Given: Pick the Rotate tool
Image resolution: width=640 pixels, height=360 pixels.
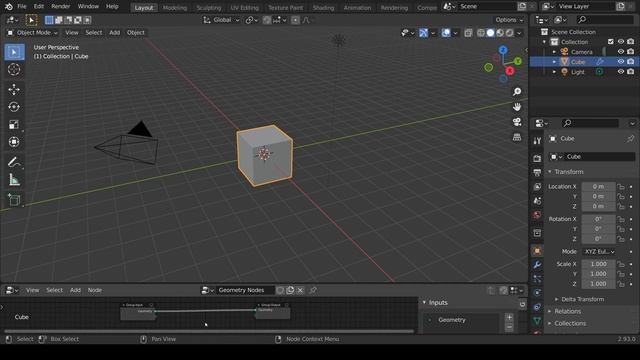Looking at the screenshot, I should [14, 107].
